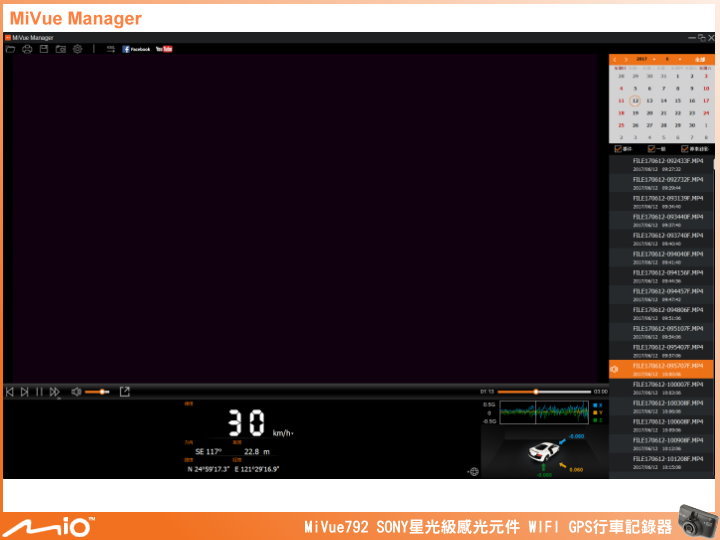The height and width of the screenshot is (540, 720).
Task: Jump to previous video file
Action: tap(10, 392)
